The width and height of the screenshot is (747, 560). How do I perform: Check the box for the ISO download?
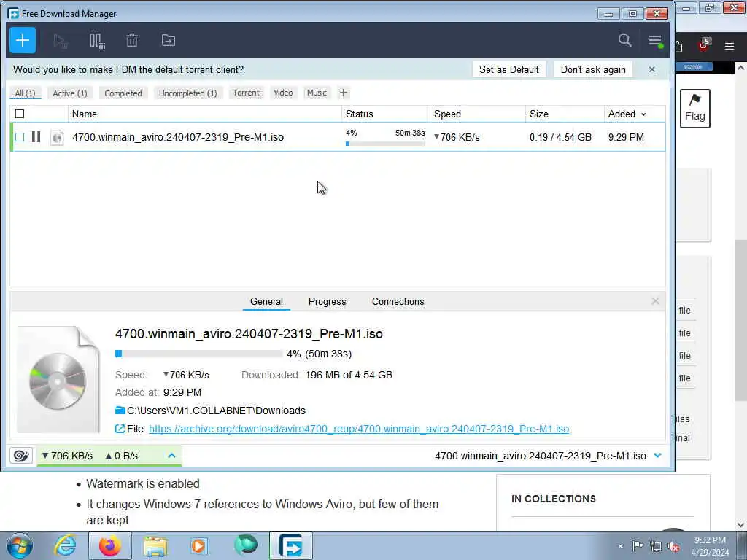20,137
